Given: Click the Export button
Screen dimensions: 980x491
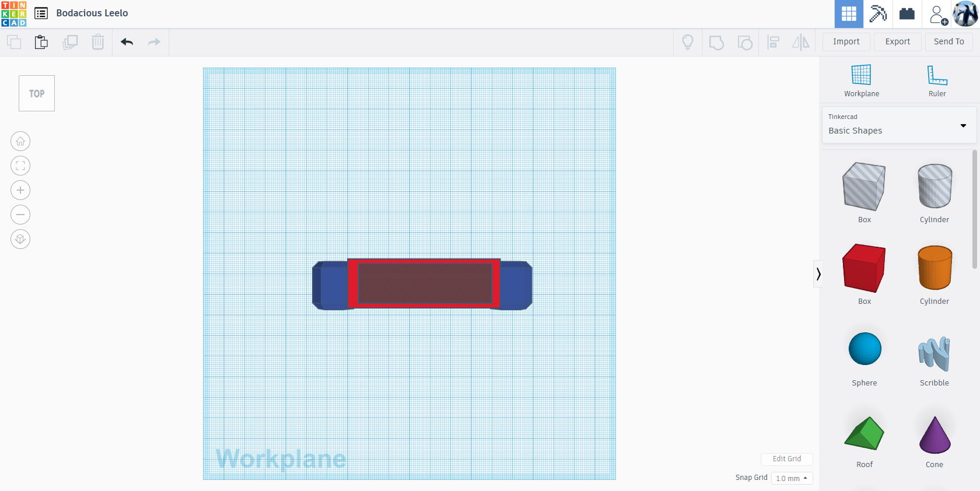Looking at the screenshot, I should tap(898, 42).
